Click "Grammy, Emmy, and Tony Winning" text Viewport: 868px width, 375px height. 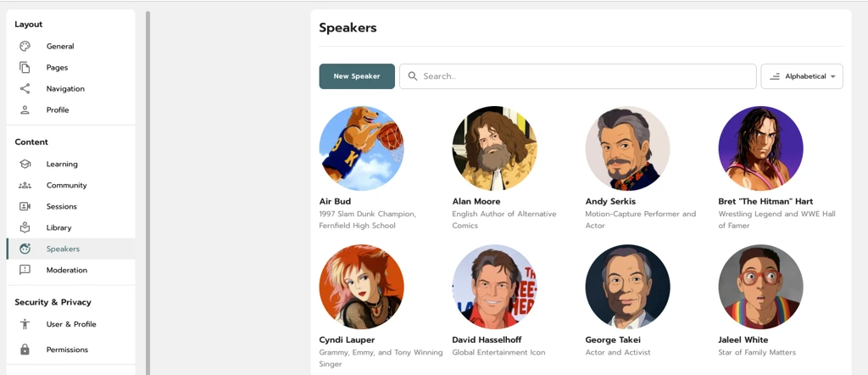(381, 352)
